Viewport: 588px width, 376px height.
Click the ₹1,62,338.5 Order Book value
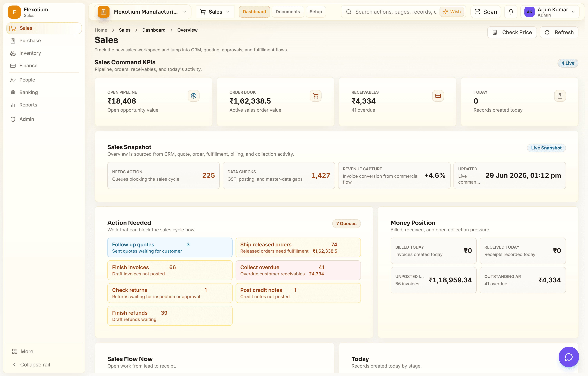coord(250,101)
